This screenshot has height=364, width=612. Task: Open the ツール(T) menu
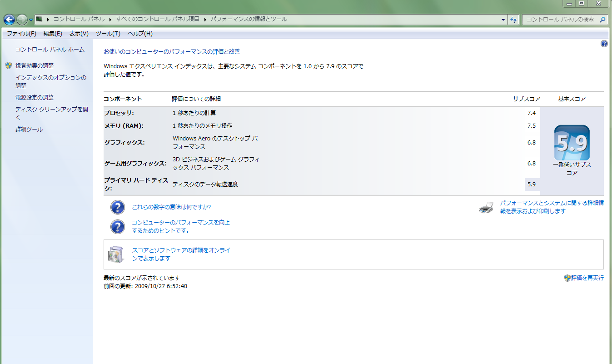108,34
